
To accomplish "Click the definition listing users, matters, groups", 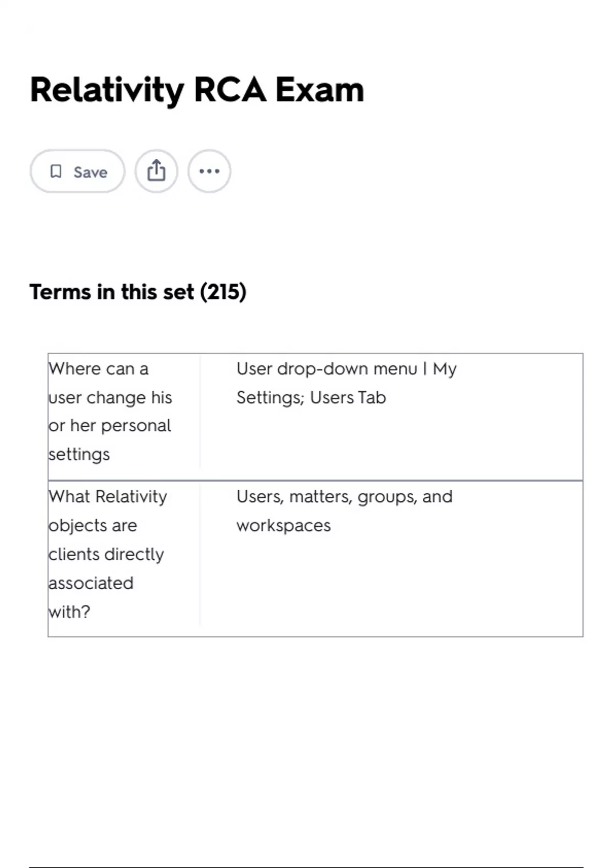I will tap(344, 511).
